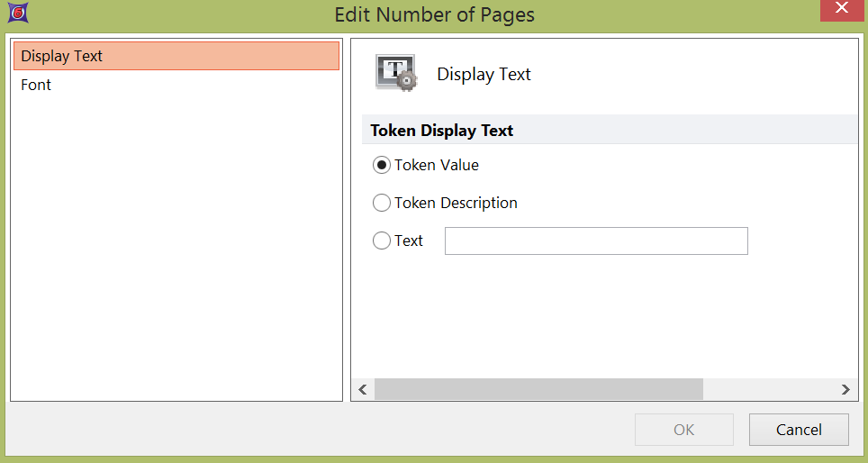Viewport: 868px width, 463px height.
Task: Choose the Token Description radio option
Action: coord(382,204)
